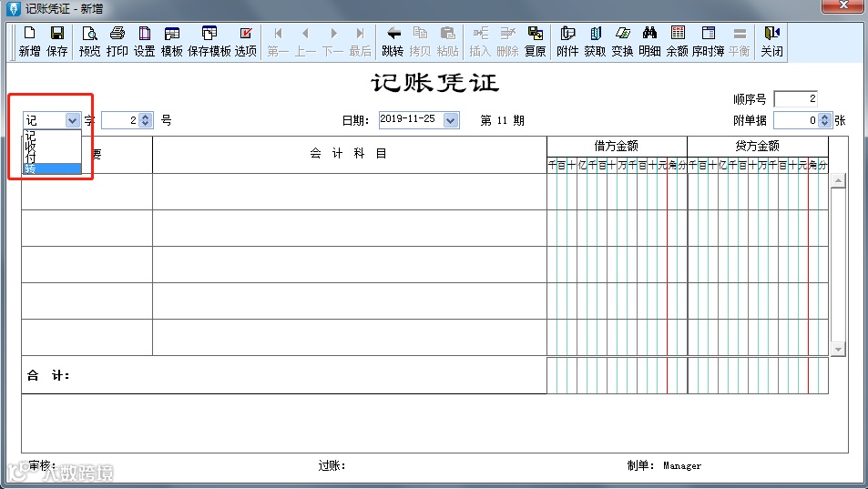Click the 获取 fetch icon
This screenshot has height=489, width=868.
[x=595, y=42]
